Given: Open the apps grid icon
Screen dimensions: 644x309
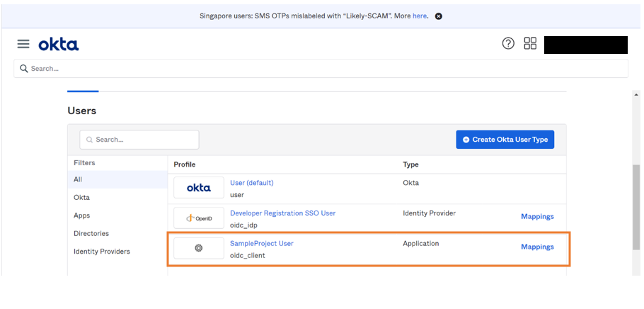Looking at the screenshot, I should [530, 44].
